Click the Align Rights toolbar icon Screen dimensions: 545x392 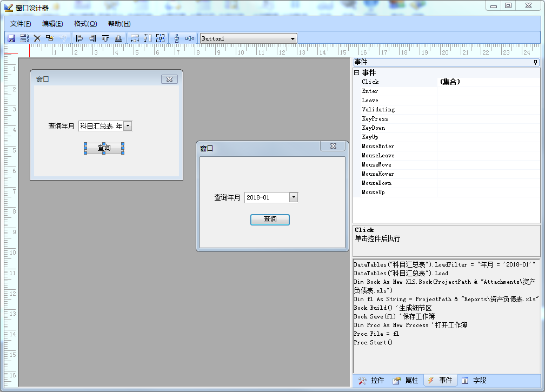click(x=92, y=38)
